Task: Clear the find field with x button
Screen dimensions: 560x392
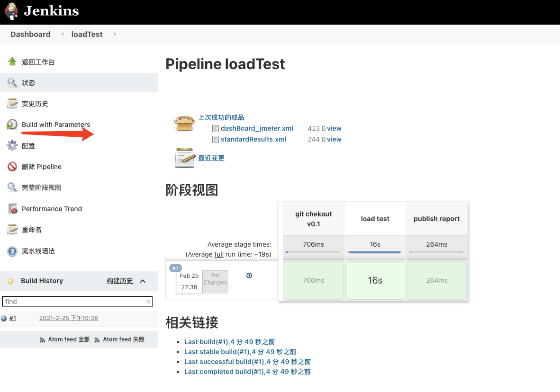Action: click(148, 302)
